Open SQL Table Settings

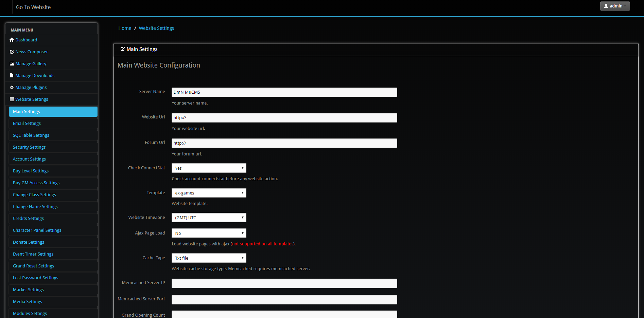(x=53, y=135)
